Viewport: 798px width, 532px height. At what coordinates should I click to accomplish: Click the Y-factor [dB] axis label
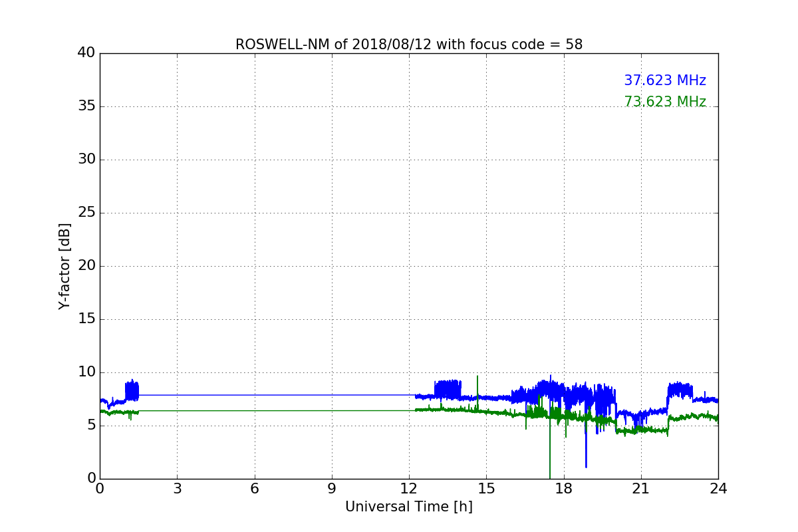[x=65, y=266]
